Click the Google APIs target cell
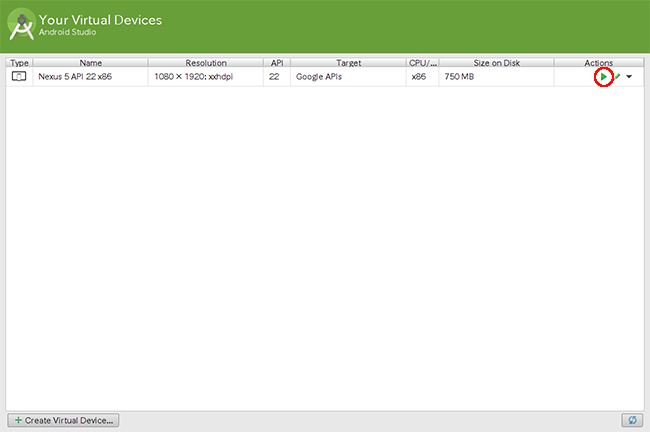The image size is (650, 432). [348, 77]
